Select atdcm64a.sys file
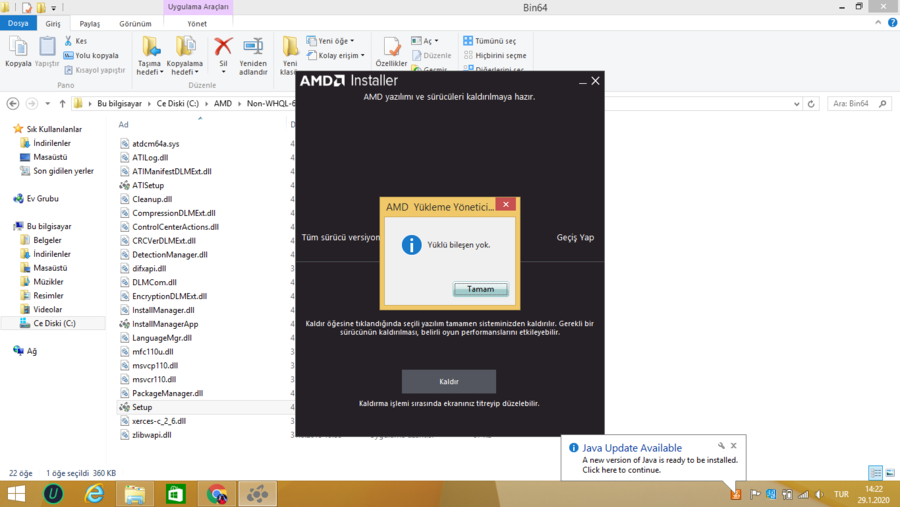 [156, 144]
